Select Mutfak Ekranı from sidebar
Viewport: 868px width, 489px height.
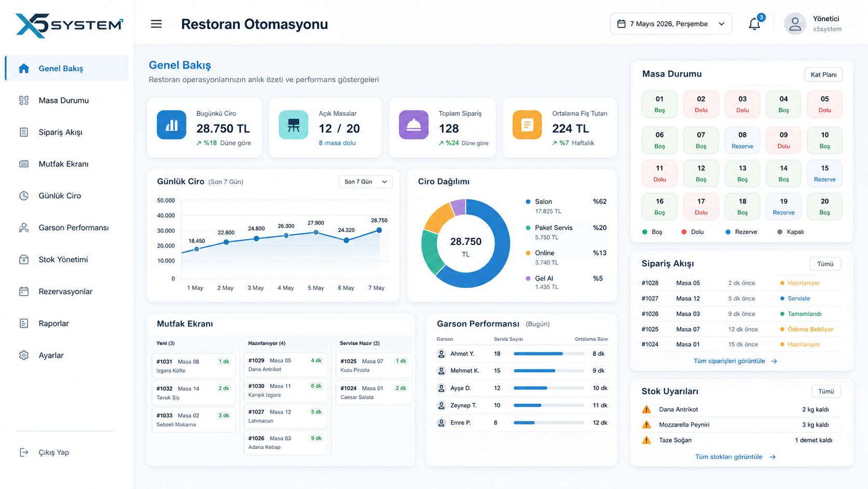(66, 164)
